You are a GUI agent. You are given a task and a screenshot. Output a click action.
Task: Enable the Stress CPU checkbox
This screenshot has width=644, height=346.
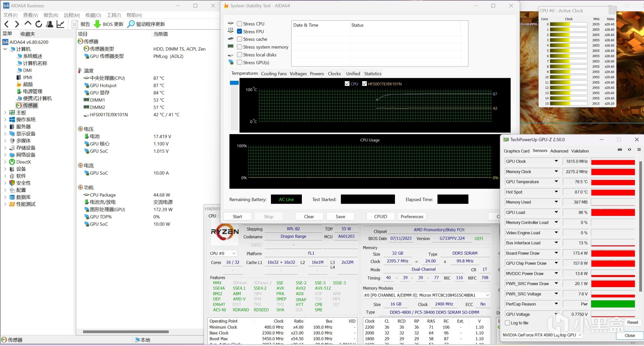(240, 24)
